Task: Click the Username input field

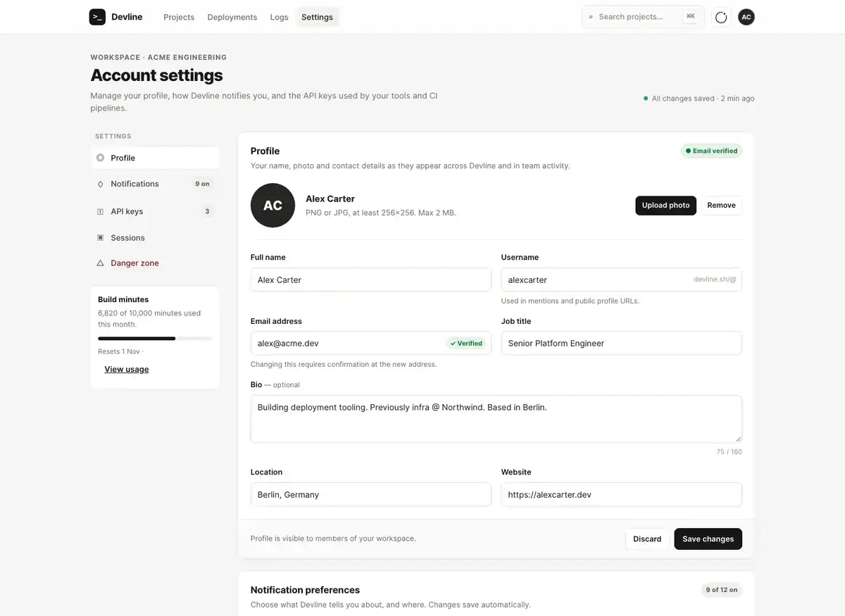Action: click(x=622, y=280)
